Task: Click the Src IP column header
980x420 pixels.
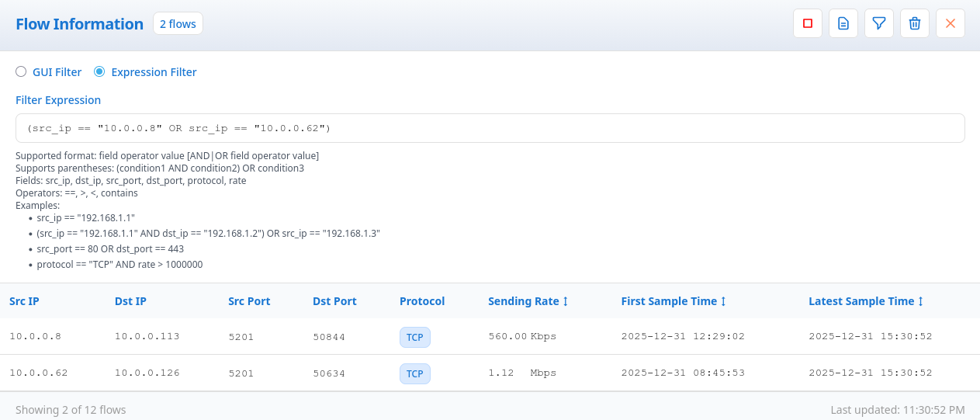Action: coord(24,301)
